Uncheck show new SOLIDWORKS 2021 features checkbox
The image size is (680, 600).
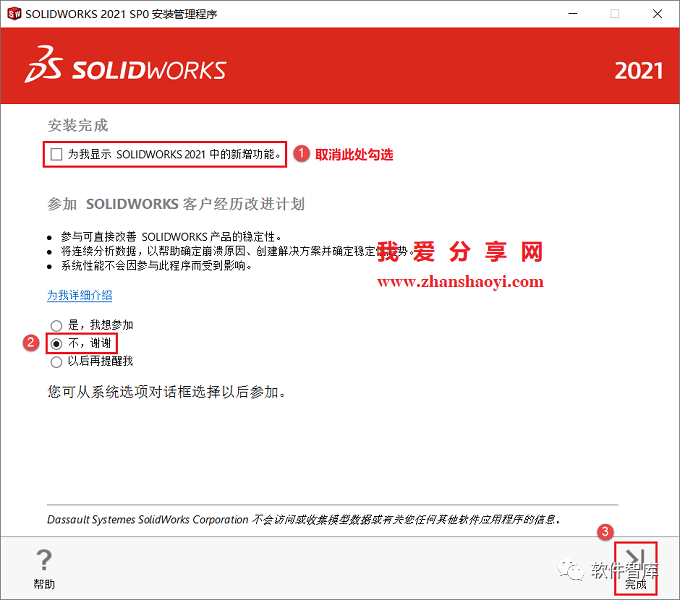[56, 154]
